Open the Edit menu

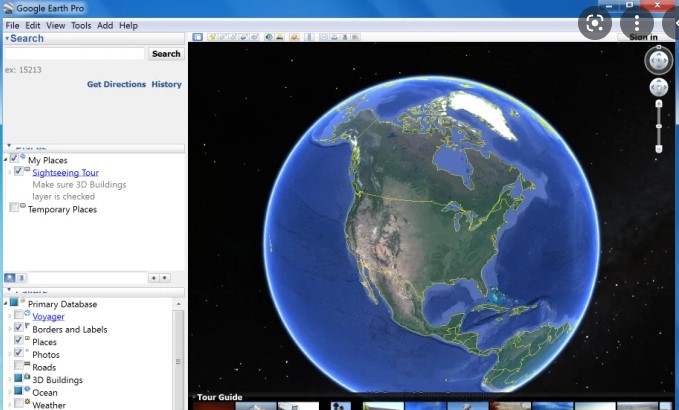click(x=32, y=26)
